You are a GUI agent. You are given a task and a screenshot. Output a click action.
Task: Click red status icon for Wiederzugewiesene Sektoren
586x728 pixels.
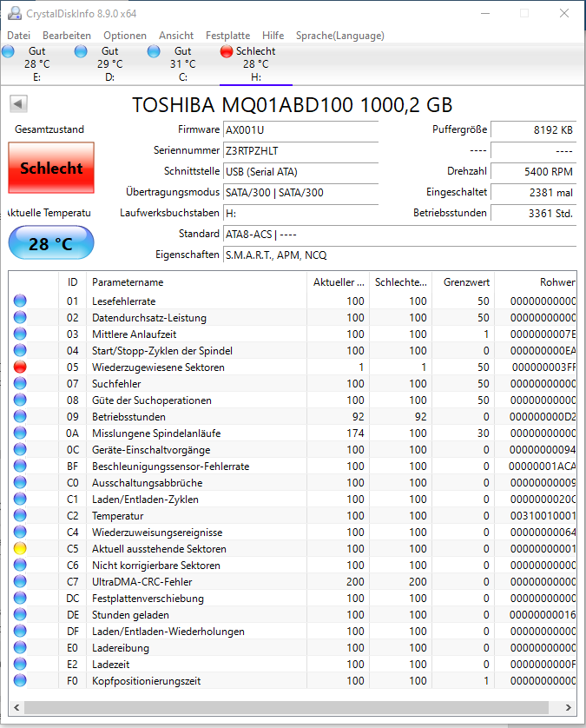20,367
